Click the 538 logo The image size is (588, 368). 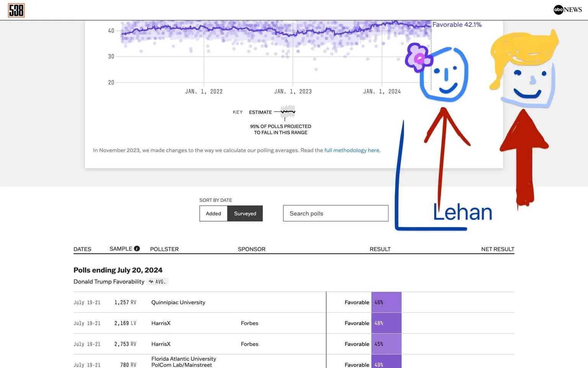tap(16, 10)
